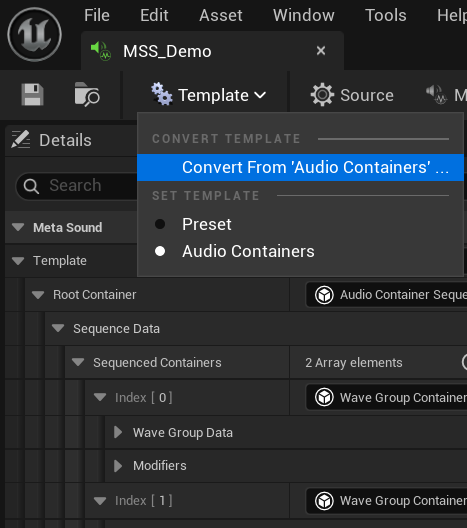Click the Template toolbar button label
Viewport: 467px width, 528px height.
tap(213, 95)
